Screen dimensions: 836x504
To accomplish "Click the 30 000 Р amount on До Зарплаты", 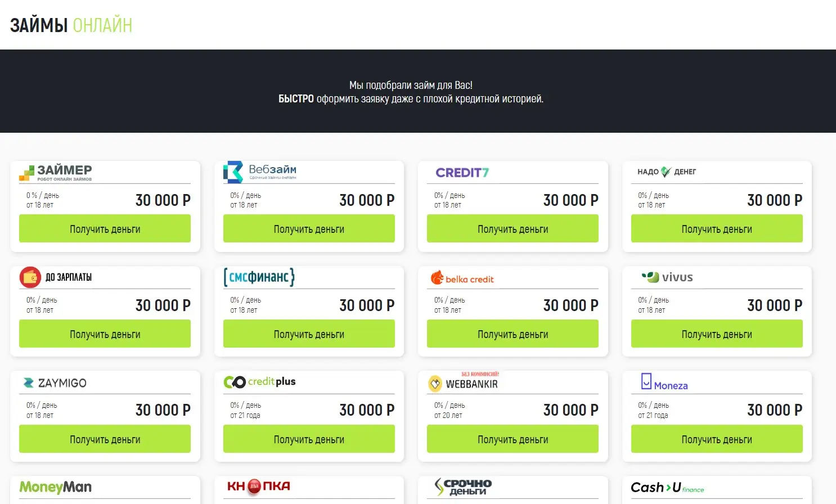I will pyautogui.click(x=163, y=305).
